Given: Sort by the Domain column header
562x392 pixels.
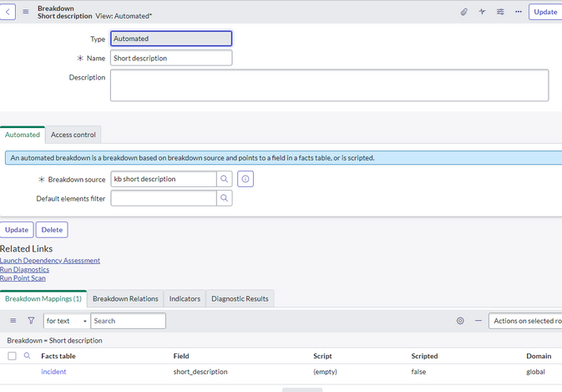Looking at the screenshot, I should [x=539, y=356].
